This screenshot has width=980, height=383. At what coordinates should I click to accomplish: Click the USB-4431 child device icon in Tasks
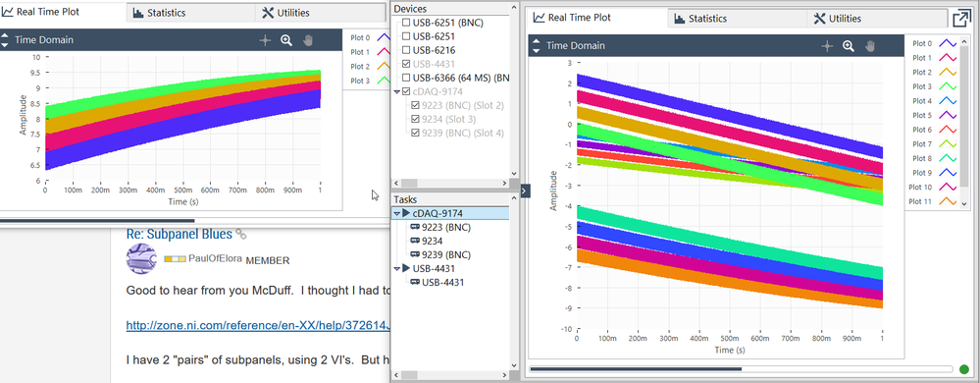[x=414, y=282]
